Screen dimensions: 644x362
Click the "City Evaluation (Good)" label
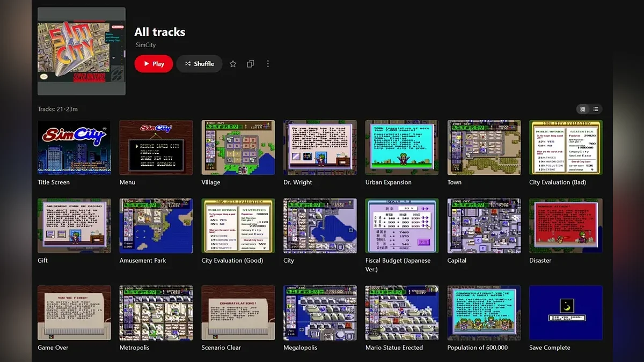tap(232, 261)
